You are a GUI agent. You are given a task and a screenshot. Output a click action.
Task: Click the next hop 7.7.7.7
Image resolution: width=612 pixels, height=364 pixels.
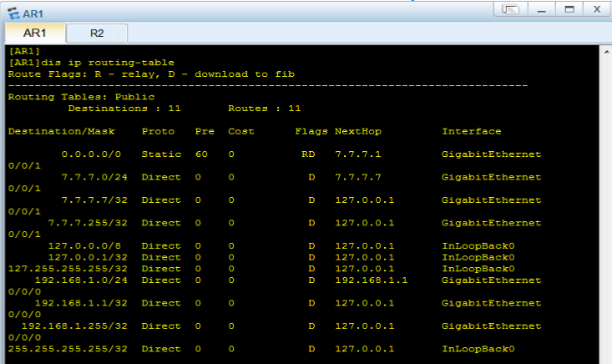pyautogui.click(x=358, y=177)
